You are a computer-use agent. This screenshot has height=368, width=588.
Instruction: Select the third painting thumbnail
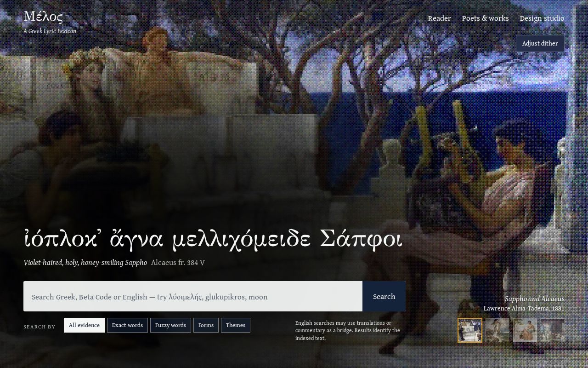click(x=525, y=330)
